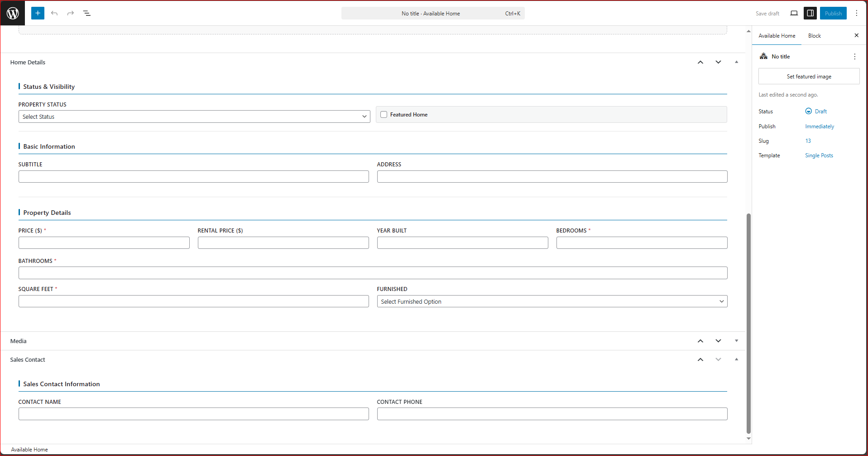This screenshot has height=456, width=868.
Task: Click the Home Details panel title
Action: (28, 63)
